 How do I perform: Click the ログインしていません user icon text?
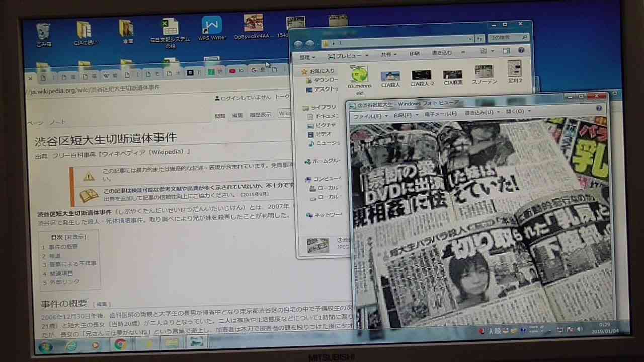(243, 97)
